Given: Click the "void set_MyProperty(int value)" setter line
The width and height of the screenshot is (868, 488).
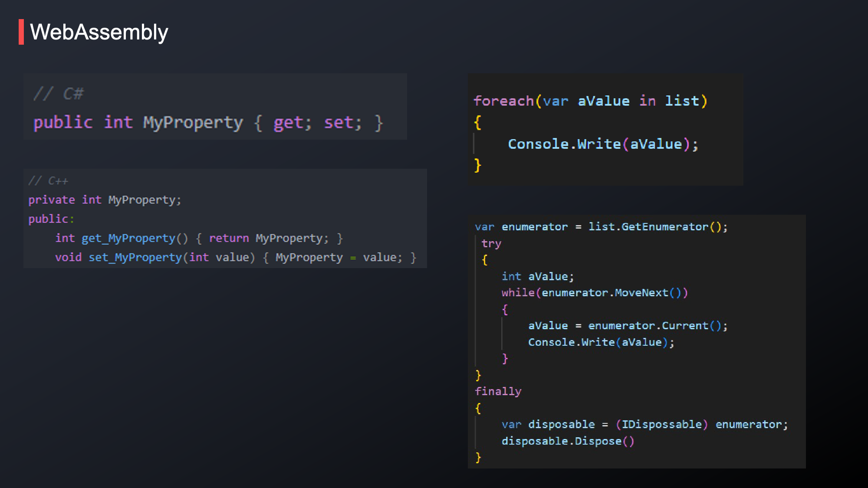Looking at the screenshot, I should pos(236,258).
